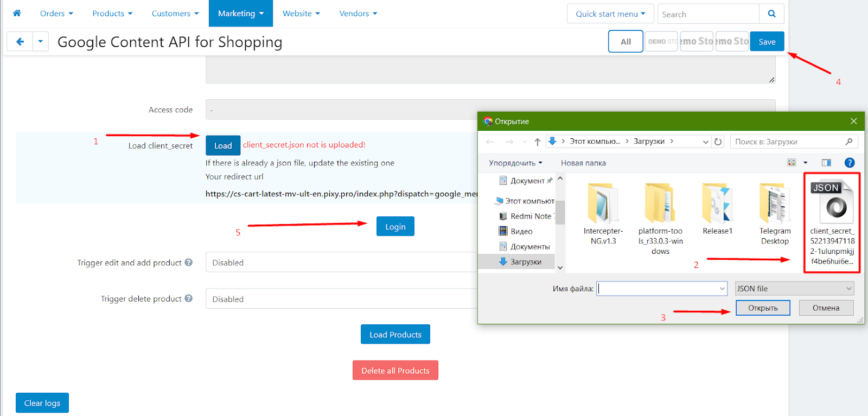The width and height of the screenshot is (868, 416).
Task: Select Загрузки in dialog sidebar
Action: [516, 261]
